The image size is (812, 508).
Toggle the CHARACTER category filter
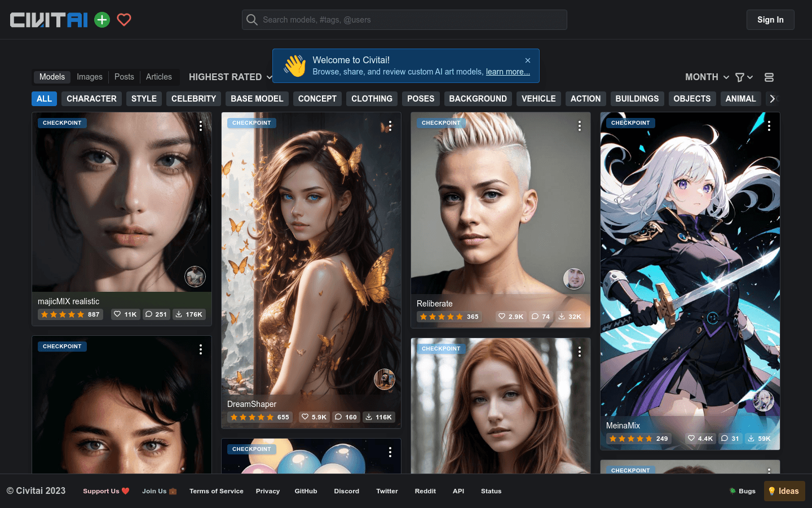91,99
